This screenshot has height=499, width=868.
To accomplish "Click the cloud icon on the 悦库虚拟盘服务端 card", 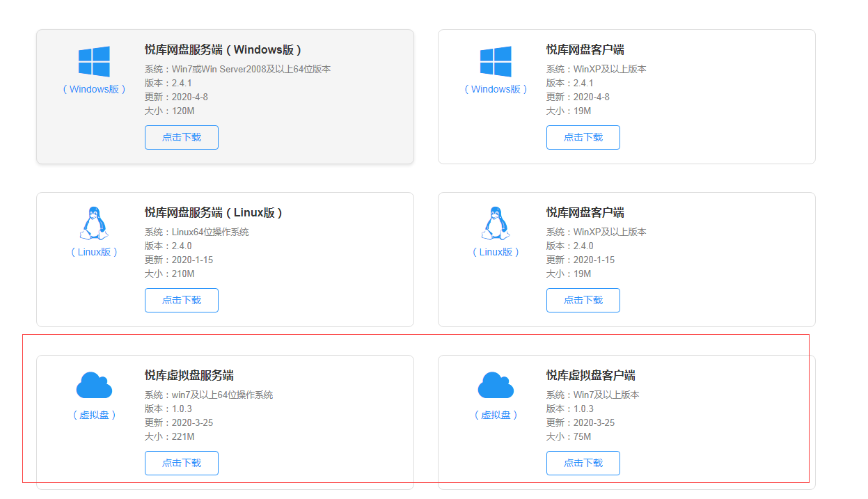I will pyautogui.click(x=94, y=385).
